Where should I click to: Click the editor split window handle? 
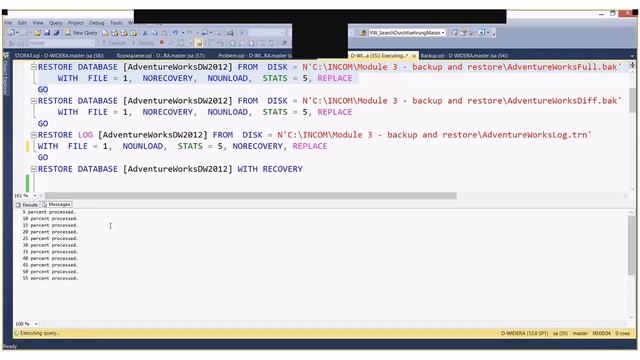coord(632,64)
